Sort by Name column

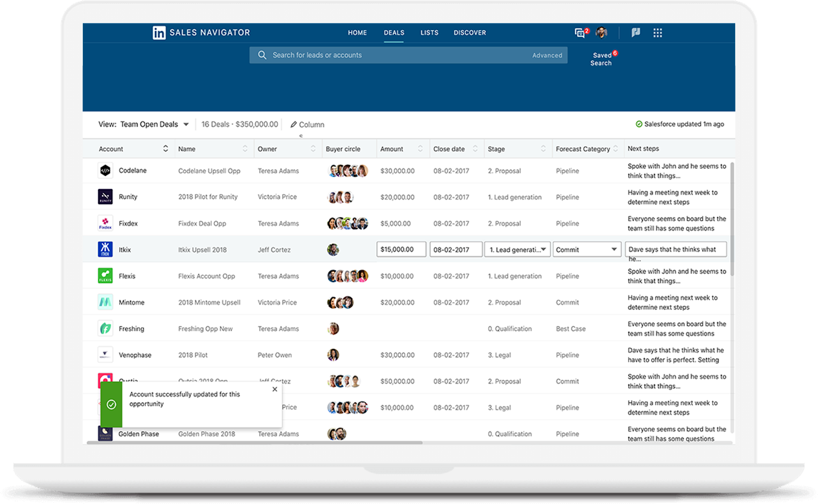pyautogui.click(x=245, y=149)
